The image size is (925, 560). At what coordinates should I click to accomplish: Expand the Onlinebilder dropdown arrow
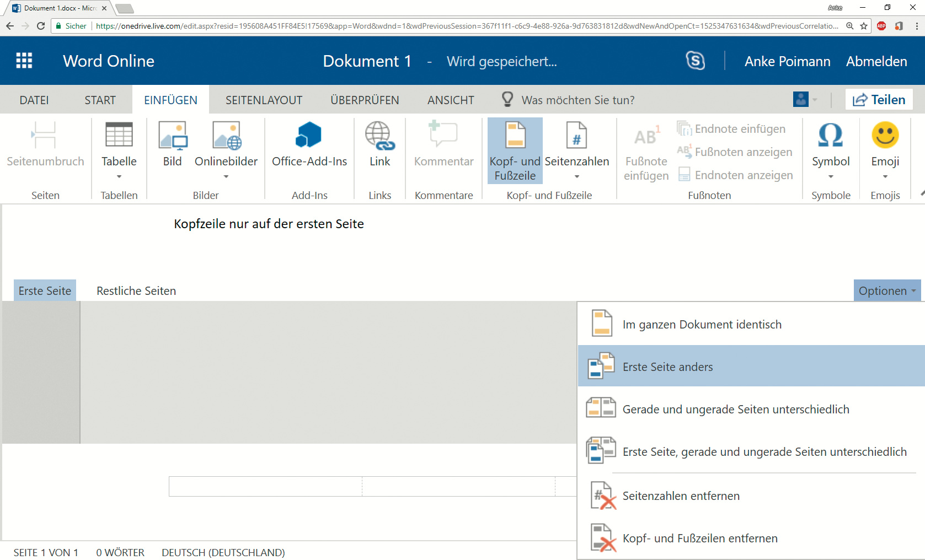point(226,177)
